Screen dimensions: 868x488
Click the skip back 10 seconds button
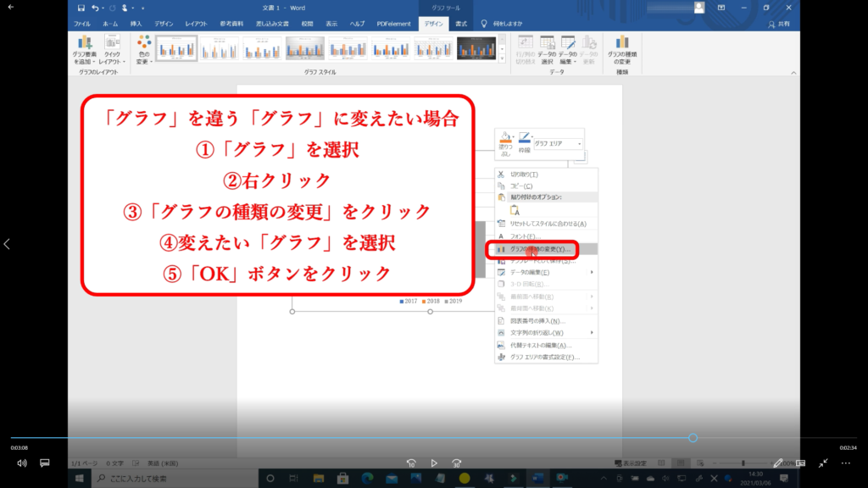(x=411, y=463)
